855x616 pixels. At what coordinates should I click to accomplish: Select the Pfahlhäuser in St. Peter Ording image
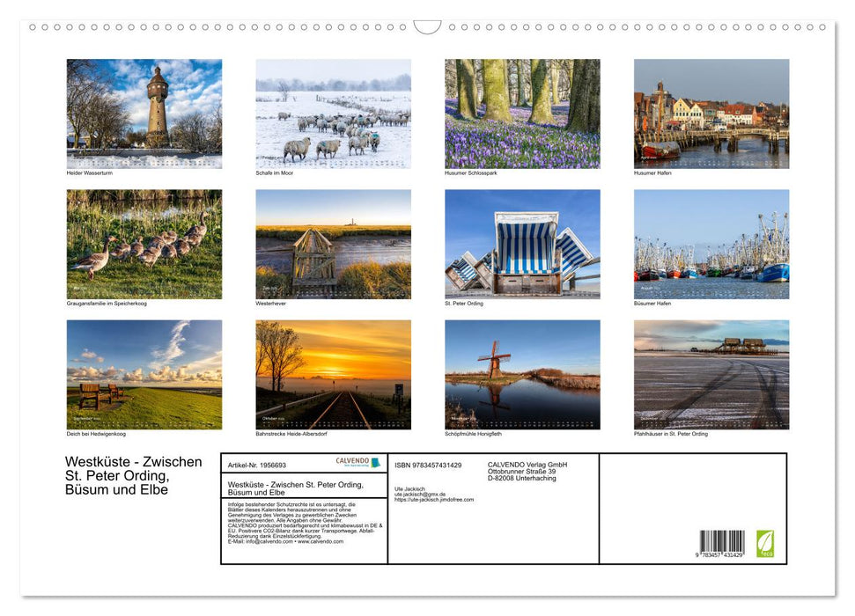[711, 374]
